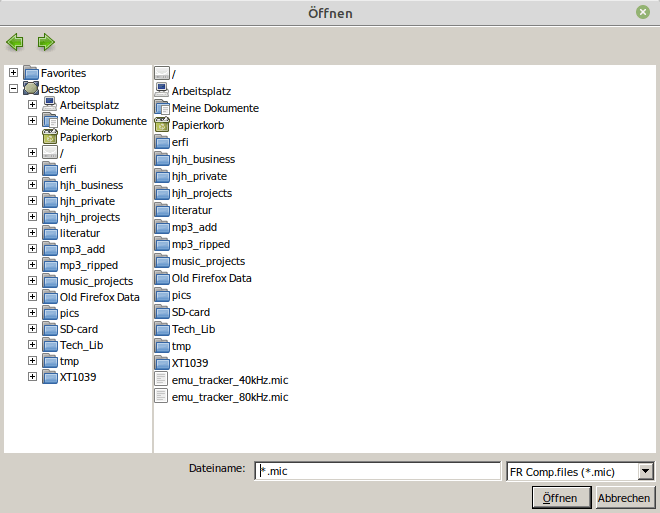Expand the Favorites tree node
Viewport: 660px width, 513px height.
pyautogui.click(x=13, y=73)
